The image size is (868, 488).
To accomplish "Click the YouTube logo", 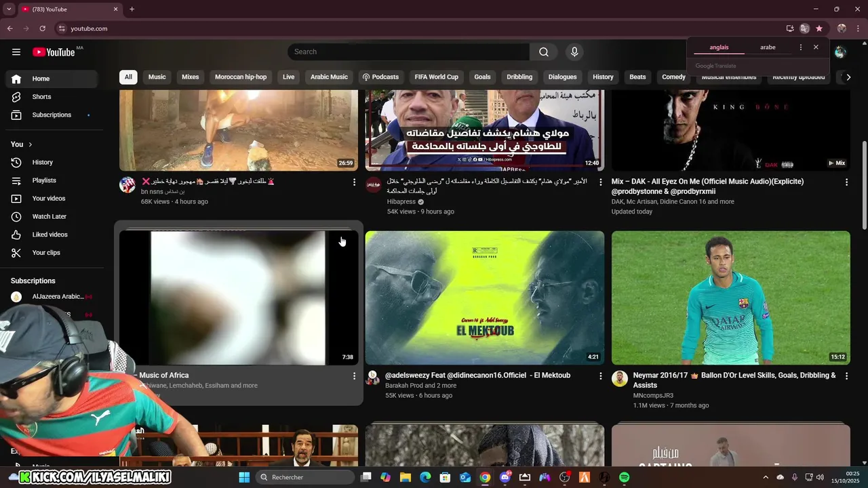I will (x=54, y=52).
